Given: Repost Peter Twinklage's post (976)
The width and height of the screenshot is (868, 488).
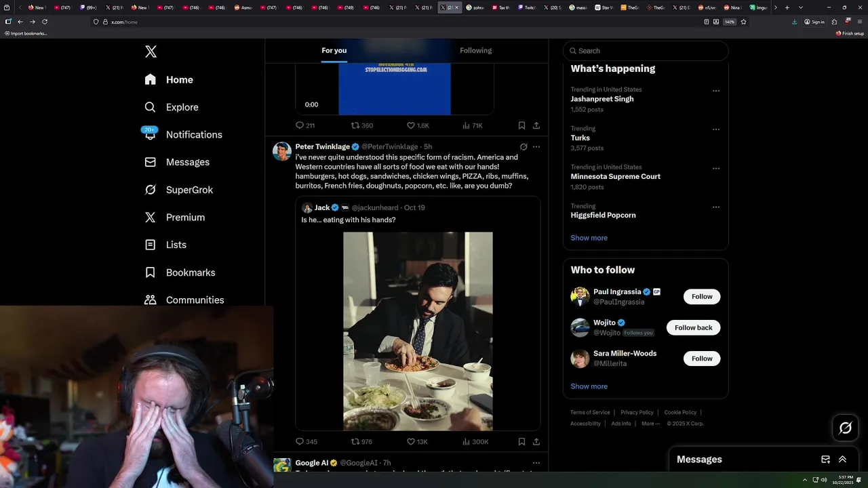Looking at the screenshot, I should [x=361, y=441].
